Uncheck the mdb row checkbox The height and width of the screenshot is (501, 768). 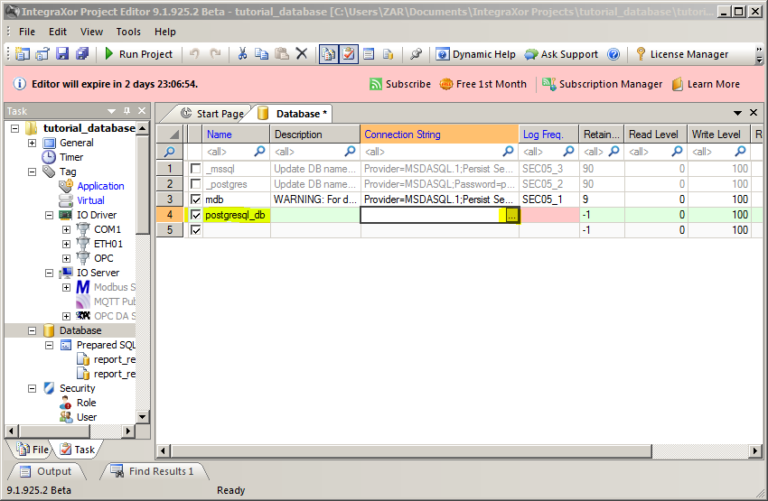pos(195,199)
